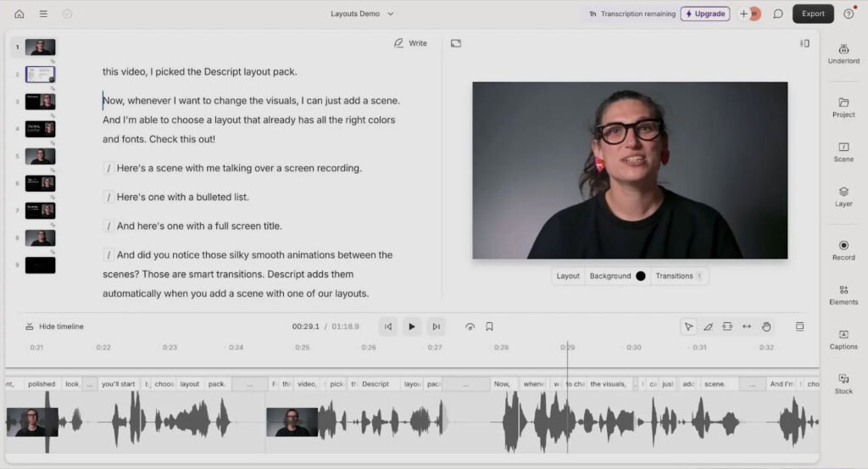Hide the timeline
This screenshot has width=868, height=469.
coord(54,327)
